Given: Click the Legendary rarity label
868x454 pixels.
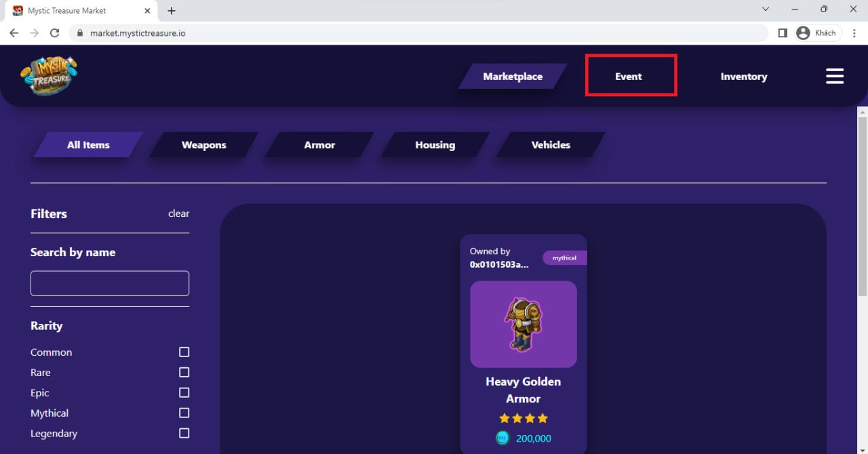Looking at the screenshot, I should 54,434.
